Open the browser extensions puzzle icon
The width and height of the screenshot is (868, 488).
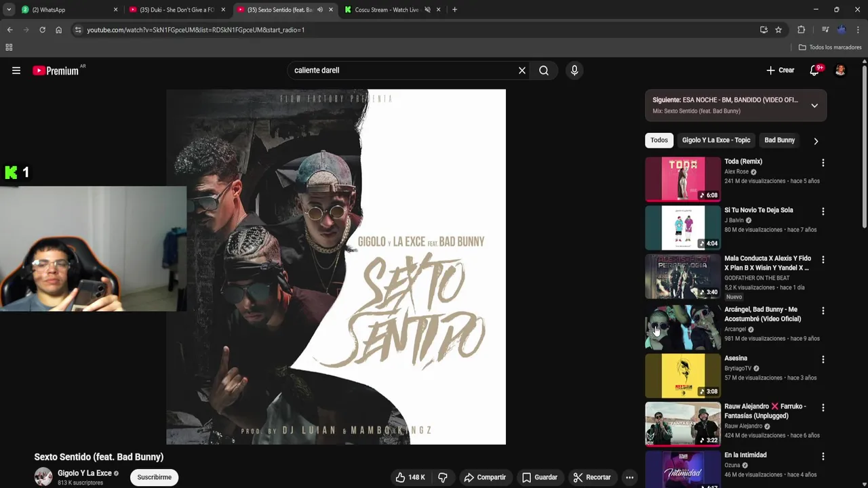coord(801,30)
